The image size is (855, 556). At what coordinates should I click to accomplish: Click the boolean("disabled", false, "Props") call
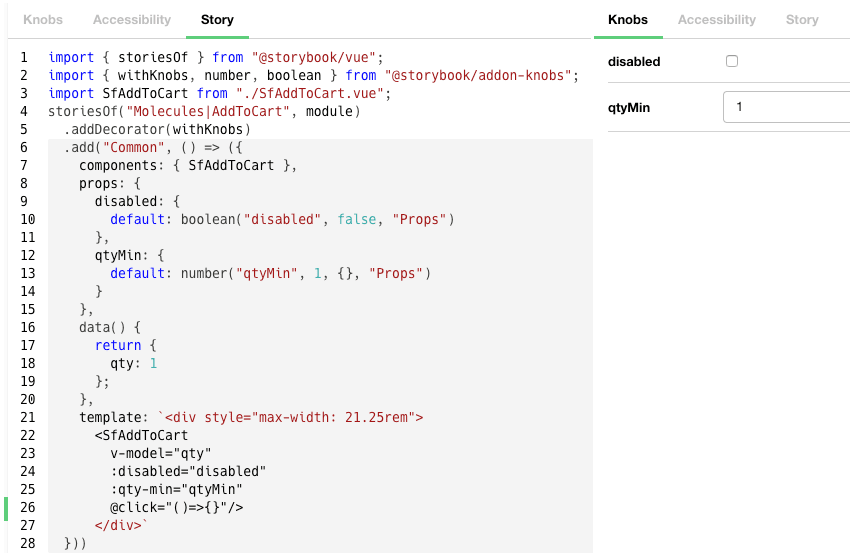(317, 219)
